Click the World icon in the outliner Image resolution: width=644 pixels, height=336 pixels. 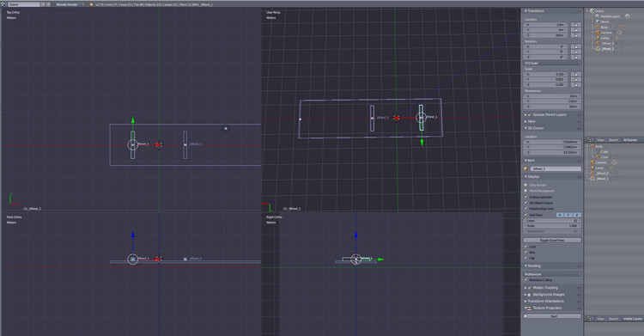pyautogui.click(x=598, y=21)
